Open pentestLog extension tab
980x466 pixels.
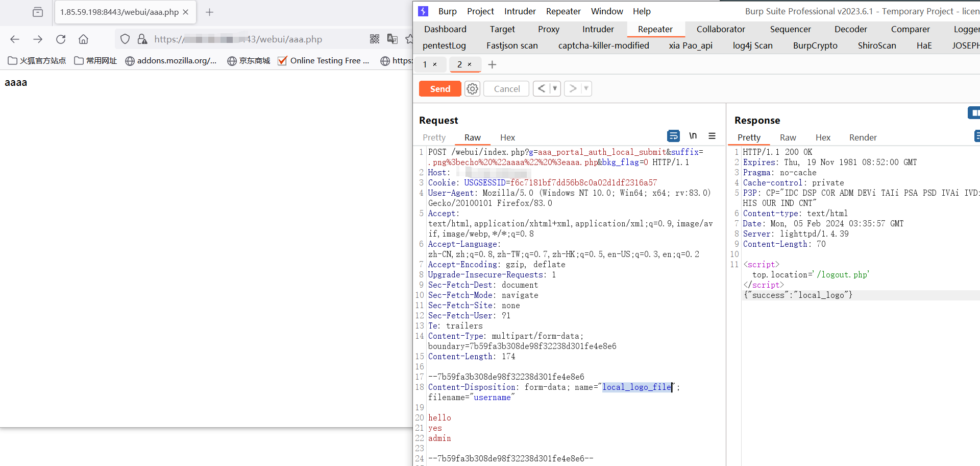[x=444, y=45]
